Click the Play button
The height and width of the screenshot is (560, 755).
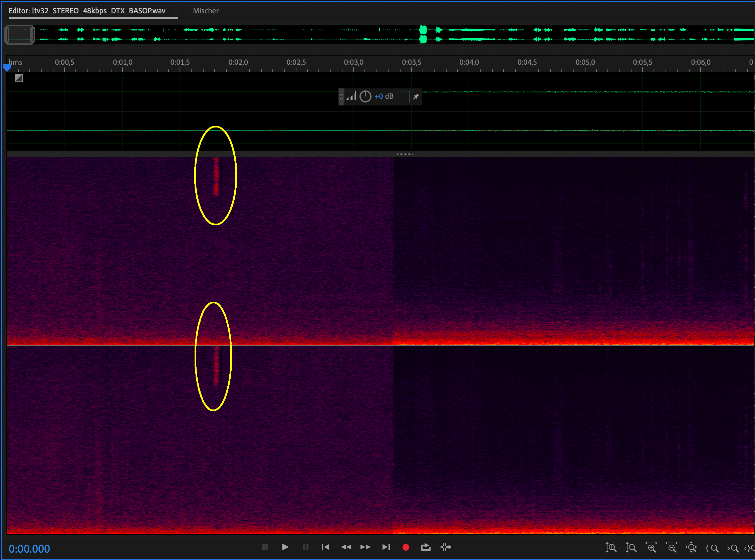[285, 547]
